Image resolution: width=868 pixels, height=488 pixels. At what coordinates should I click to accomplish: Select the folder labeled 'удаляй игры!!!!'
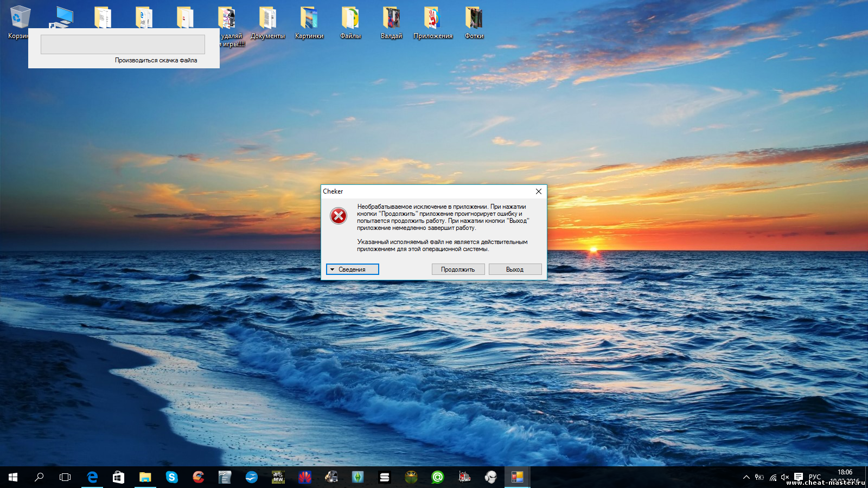tap(228, 26)
